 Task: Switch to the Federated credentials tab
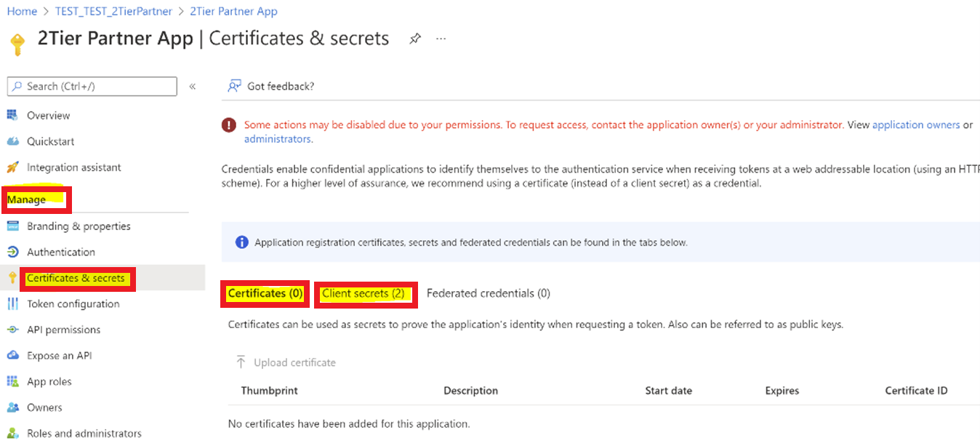(x=489, y=293)
